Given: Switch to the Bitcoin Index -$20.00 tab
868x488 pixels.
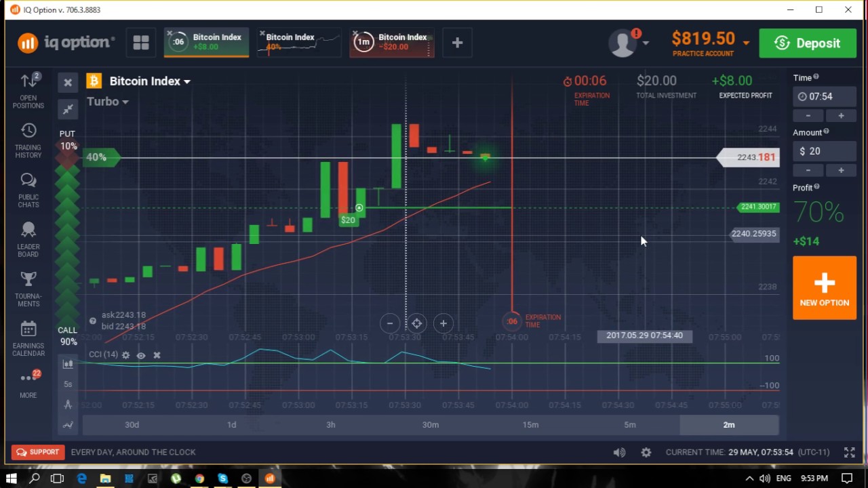Looking at the screenshot, I should (392, 43).
